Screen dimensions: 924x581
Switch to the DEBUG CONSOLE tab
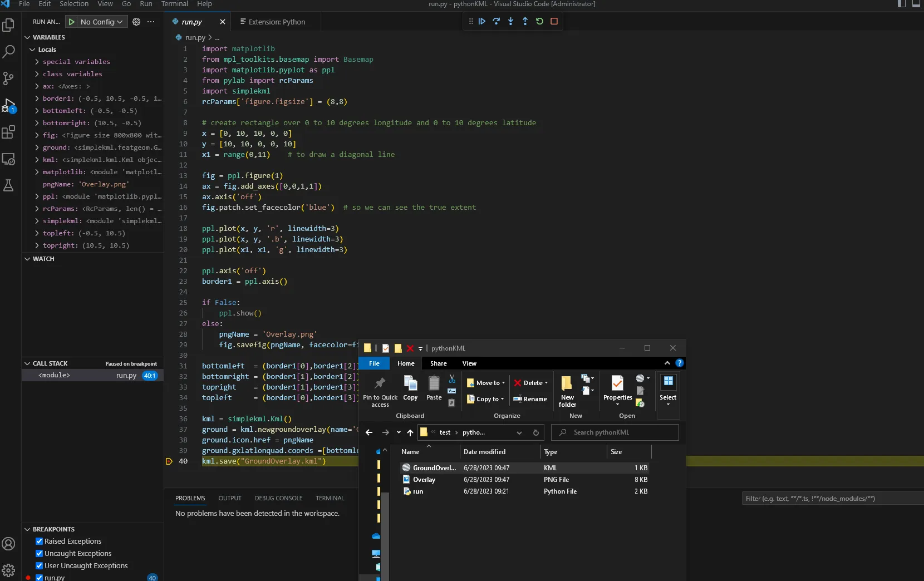[x=278, y=498]
